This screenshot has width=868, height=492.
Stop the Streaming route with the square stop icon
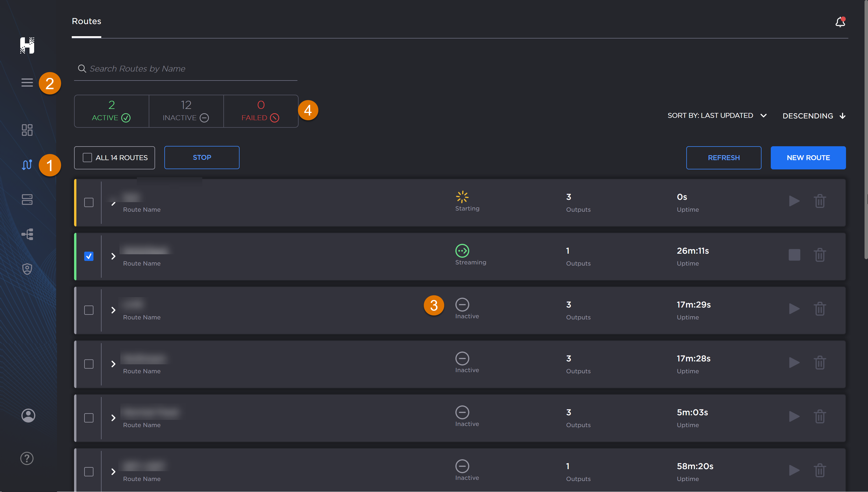point(795,255)
